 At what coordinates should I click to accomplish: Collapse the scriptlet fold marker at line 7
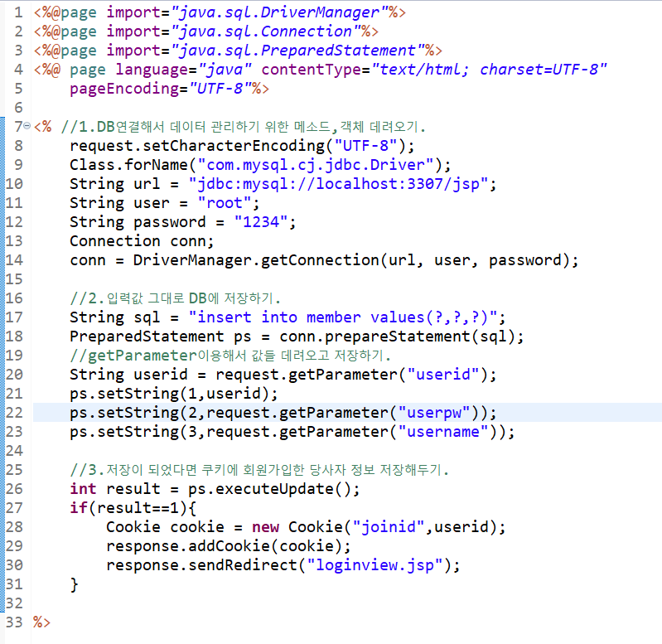27,126
